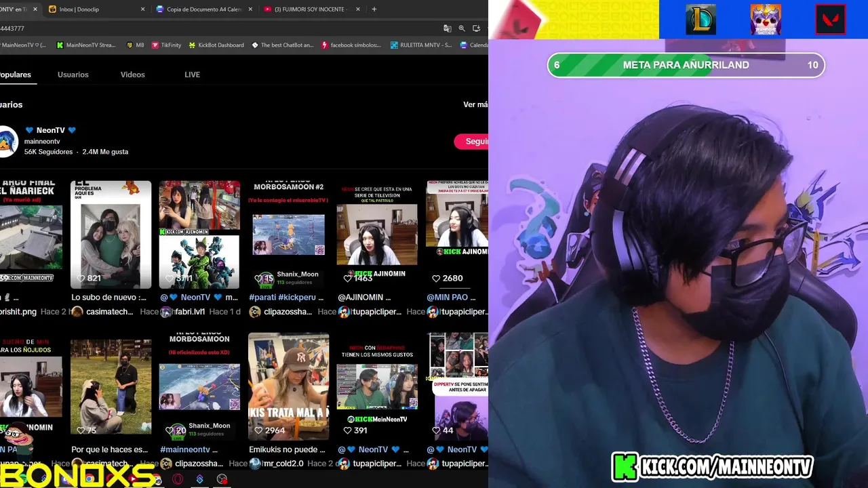Switch to the FUJIMORI SOY INOCENTE YouTube tab

(x=313, y=9)
